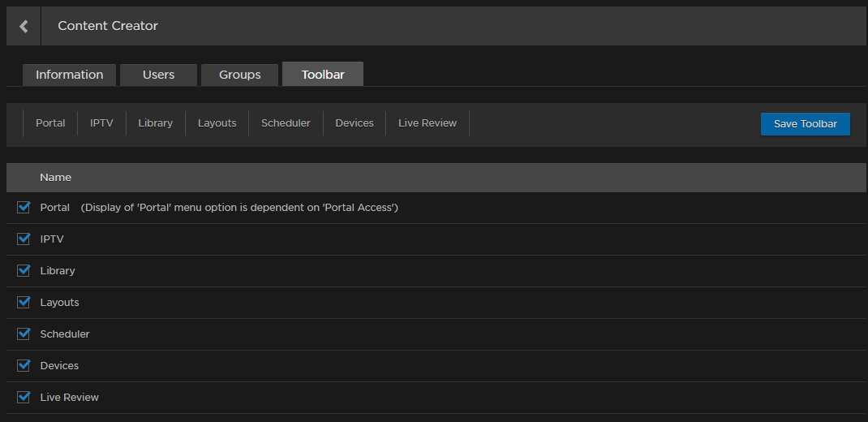Click the back arrow icon
Viewport: 868px width, 422px height.
pyautogui.click(x=24, y=26)
